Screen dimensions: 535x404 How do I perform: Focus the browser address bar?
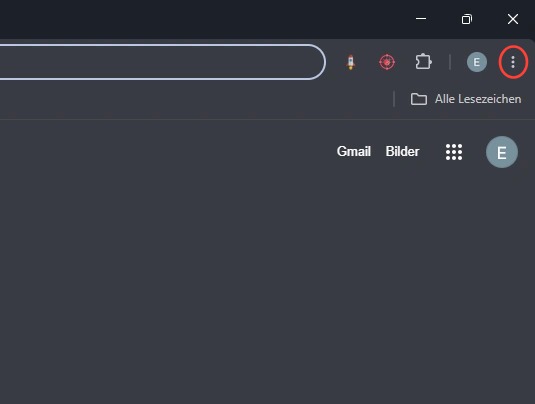tap(160, 62)
